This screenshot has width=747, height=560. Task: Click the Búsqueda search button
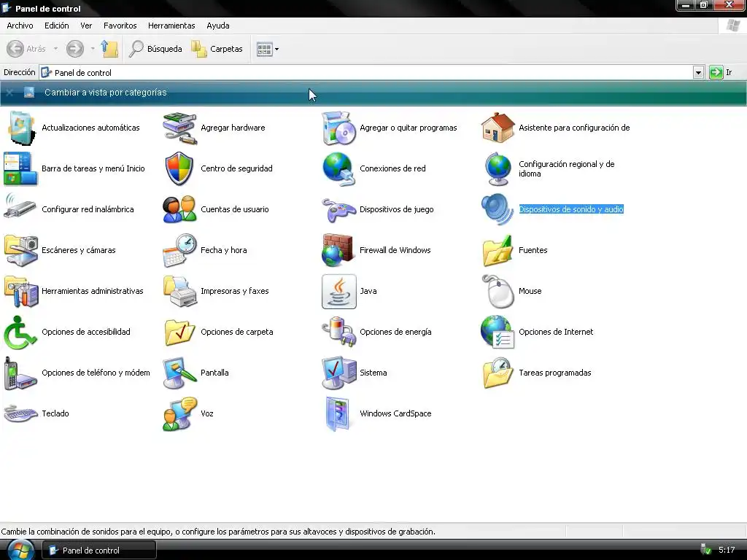click(156, 49)
